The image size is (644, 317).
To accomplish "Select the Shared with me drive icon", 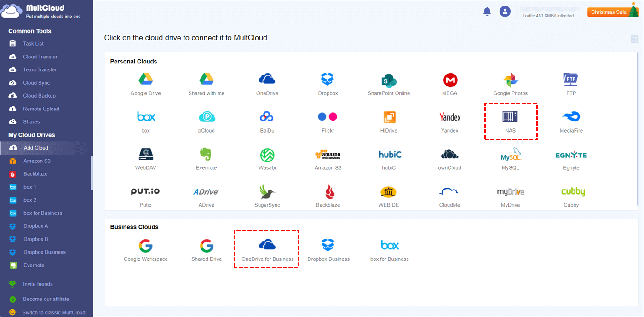I will point(207,79).
